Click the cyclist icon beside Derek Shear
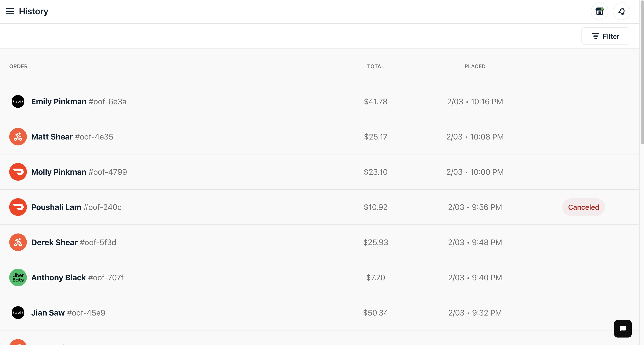This screenshot has width=644, height=345. [x=18, y=242]
